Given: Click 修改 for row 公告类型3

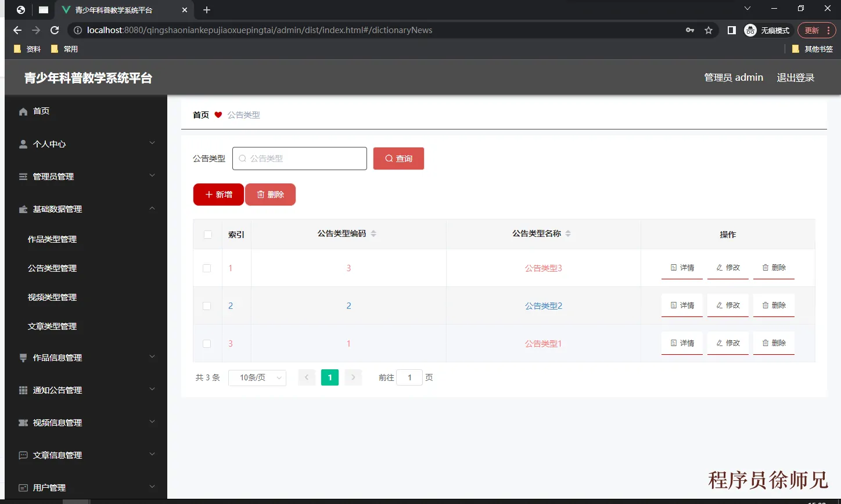Looking at the screenshot, I should [728, 268].
